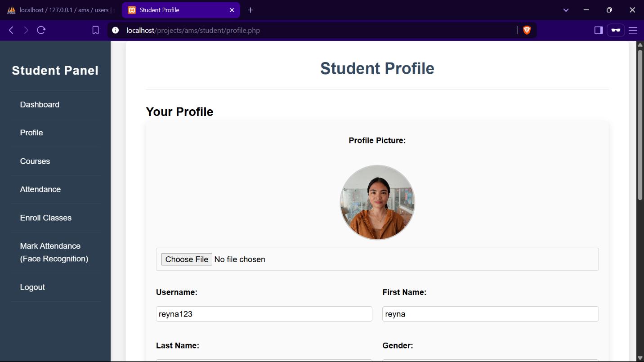This screenshot has height=362, width=644.
Task: Open the browser sidebar panel icon
Action: (x=598, y=30)
